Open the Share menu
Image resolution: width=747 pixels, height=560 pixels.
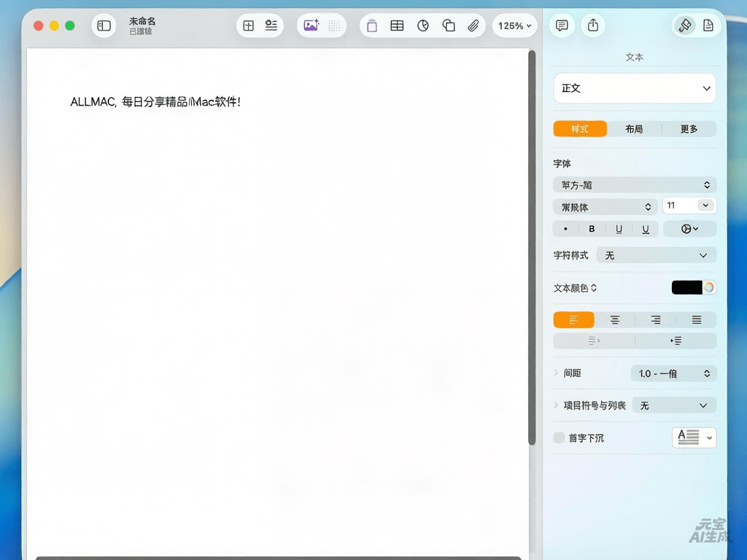592,26
